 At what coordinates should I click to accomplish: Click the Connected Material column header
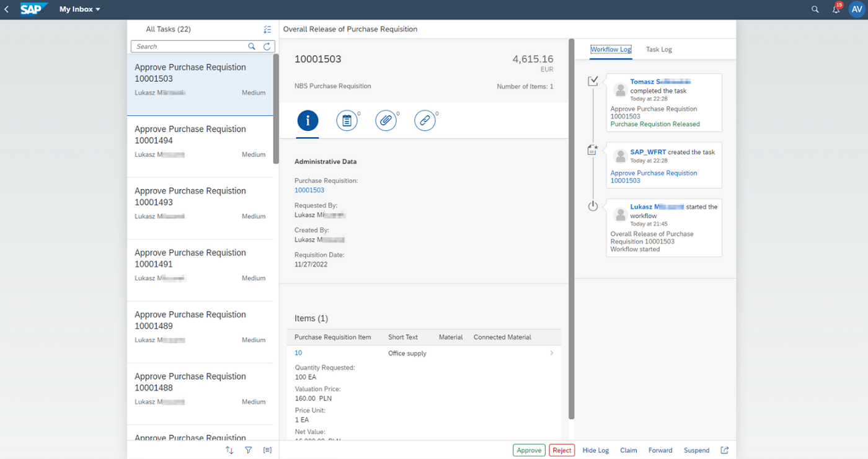502,337
